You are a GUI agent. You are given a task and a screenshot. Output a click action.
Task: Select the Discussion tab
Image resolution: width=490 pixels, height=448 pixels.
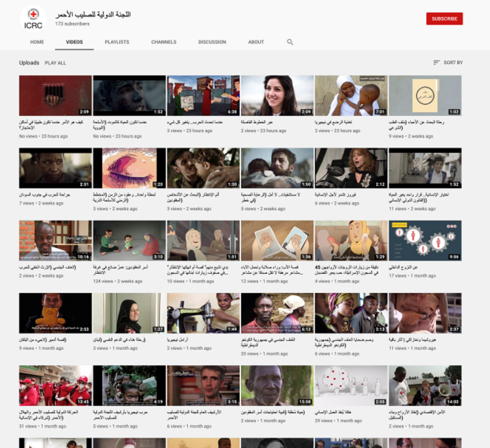coord(212,42)
